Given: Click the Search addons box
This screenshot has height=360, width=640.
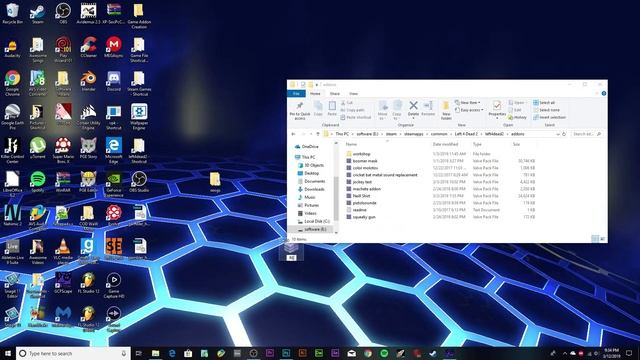Looking at the screenshot, I should [587, 134].
